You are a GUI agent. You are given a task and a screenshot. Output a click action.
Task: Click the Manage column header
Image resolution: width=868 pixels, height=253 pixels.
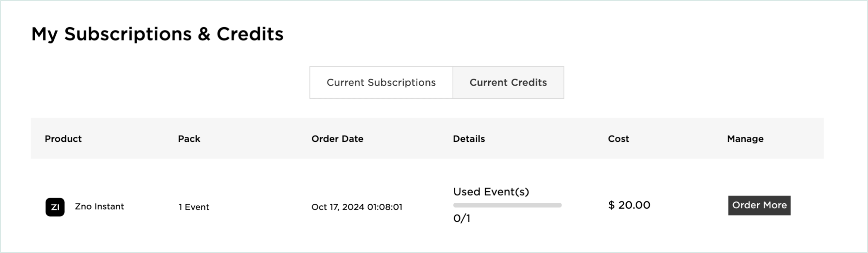[x=745, y=139]
